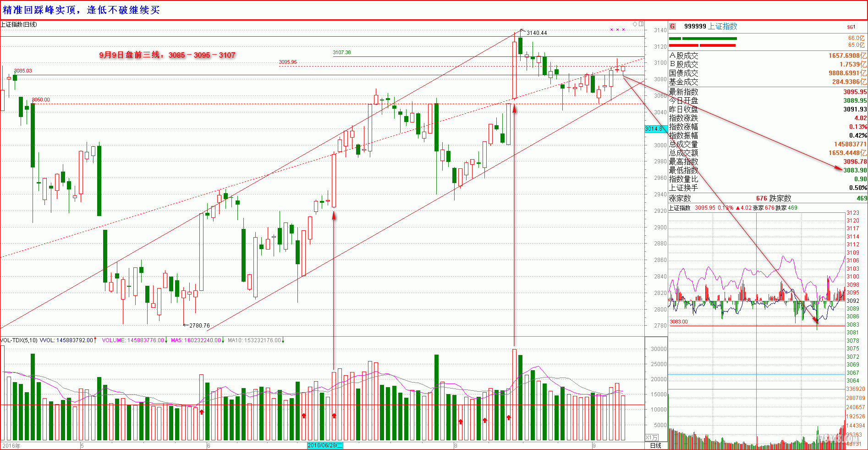Click the 上证换手 value 0.50%
868x450 pixels.
[x=858, y=188]
